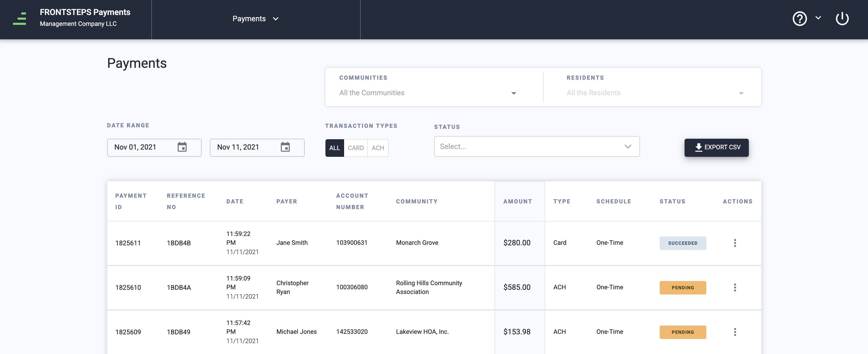The width and height of the screenshot is (868, 354).
Task: Click the FRONTSTEPS green logo icon
Action: click(x=19, y=19)
